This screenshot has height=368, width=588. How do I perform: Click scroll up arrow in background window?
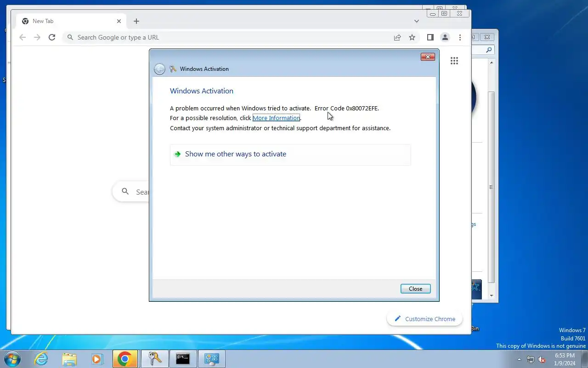click(x=491, y=62)
